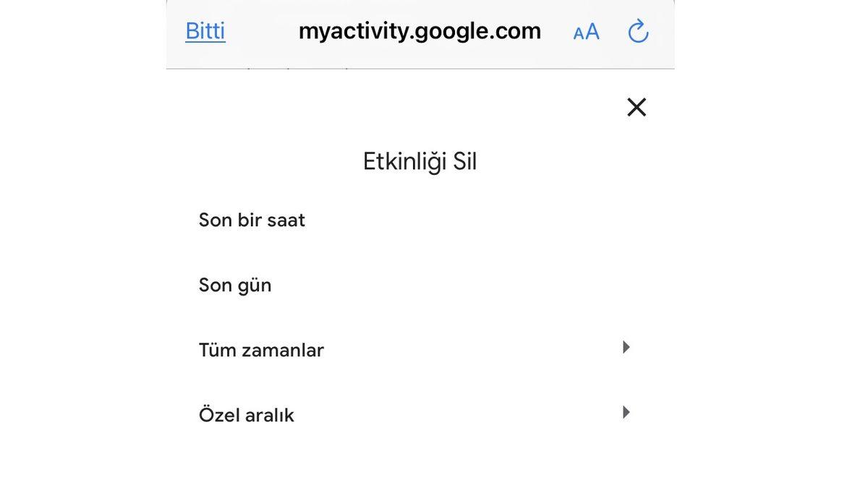Choose Son gün from the delete options
Viewport: 868px width, 488px height.
[x=235, y=283]
